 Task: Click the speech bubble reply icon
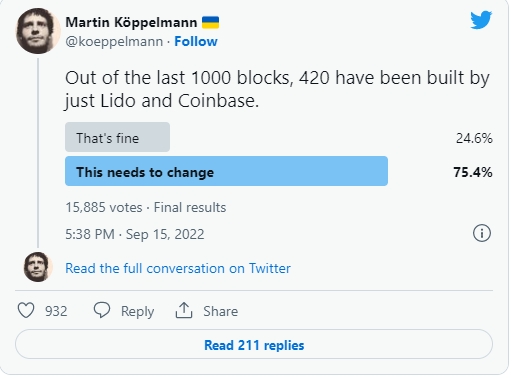tap(102, 310)
